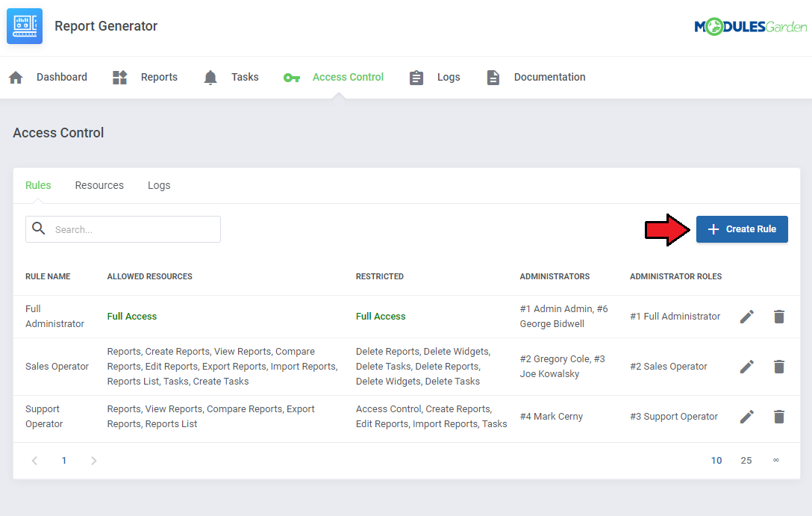Click Support Operator restricted resources text
Image resolution: width=812 pixels, height=516 pixels.
pos(431,417)
